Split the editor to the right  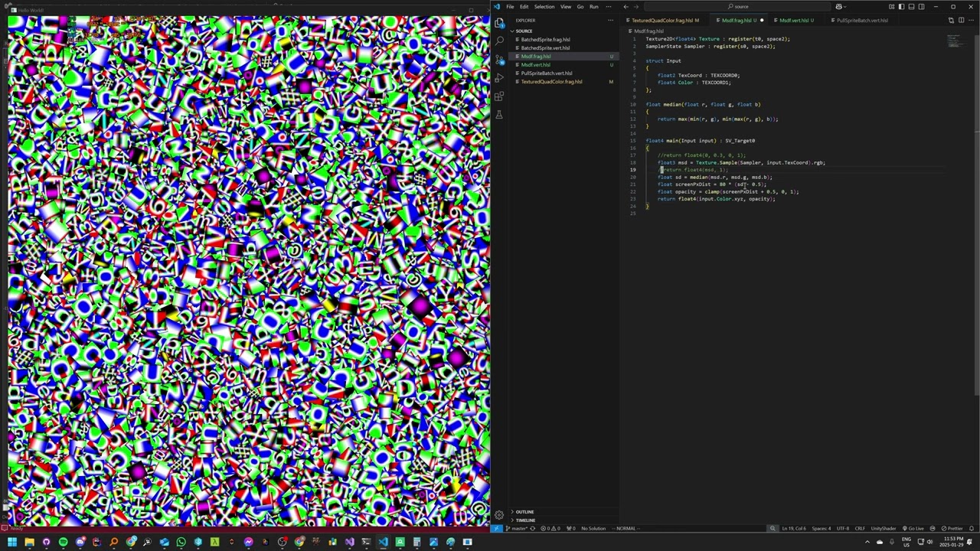pyautogui.click(x=961, y=21)
